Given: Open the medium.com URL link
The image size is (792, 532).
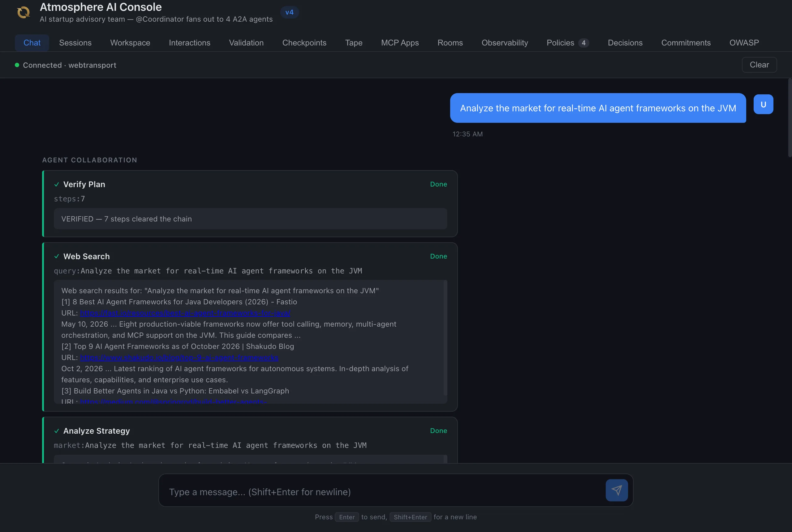Looking at the screenshot, I should coord(174,401).
